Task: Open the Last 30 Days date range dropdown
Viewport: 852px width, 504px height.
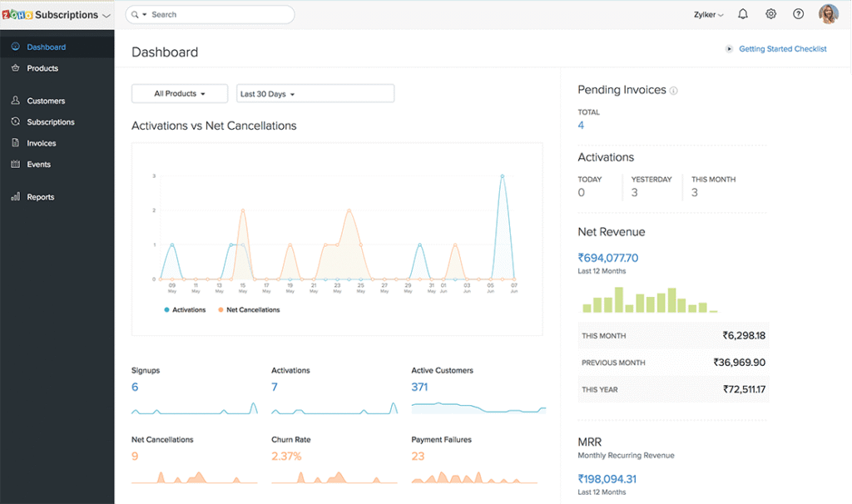Action: coord(315,93)
